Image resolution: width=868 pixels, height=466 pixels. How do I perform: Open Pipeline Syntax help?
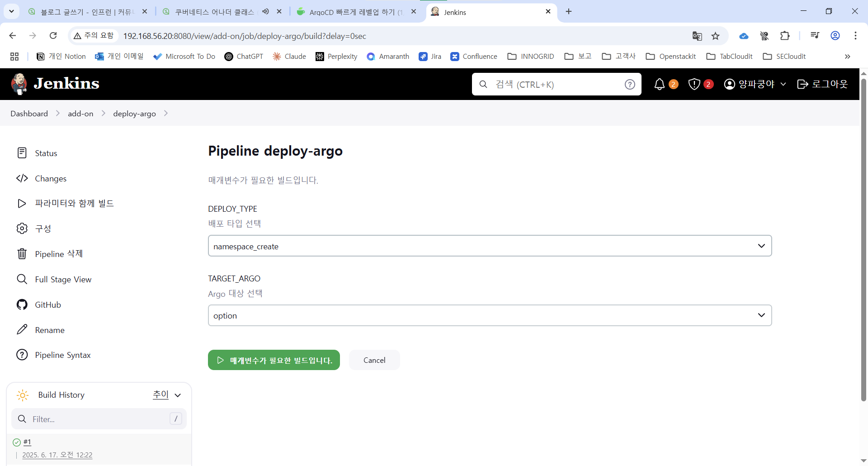coord(62,355)
